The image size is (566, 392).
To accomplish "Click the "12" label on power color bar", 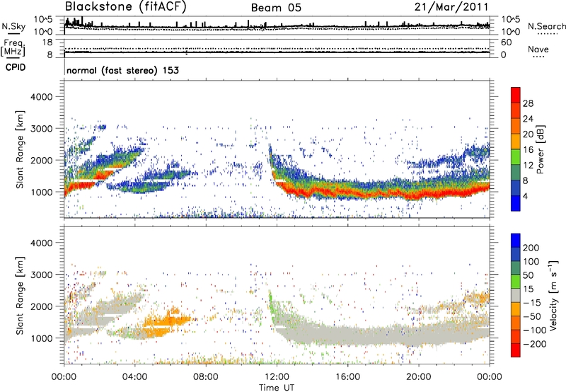I will [x=528, y=166].
